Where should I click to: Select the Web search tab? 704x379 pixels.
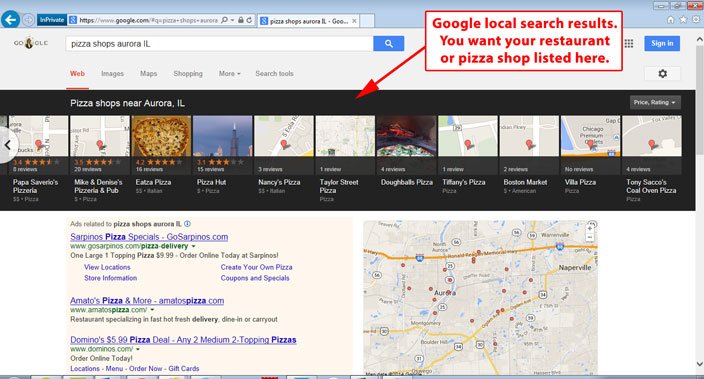pyautogui.click(x=77, y=74)
